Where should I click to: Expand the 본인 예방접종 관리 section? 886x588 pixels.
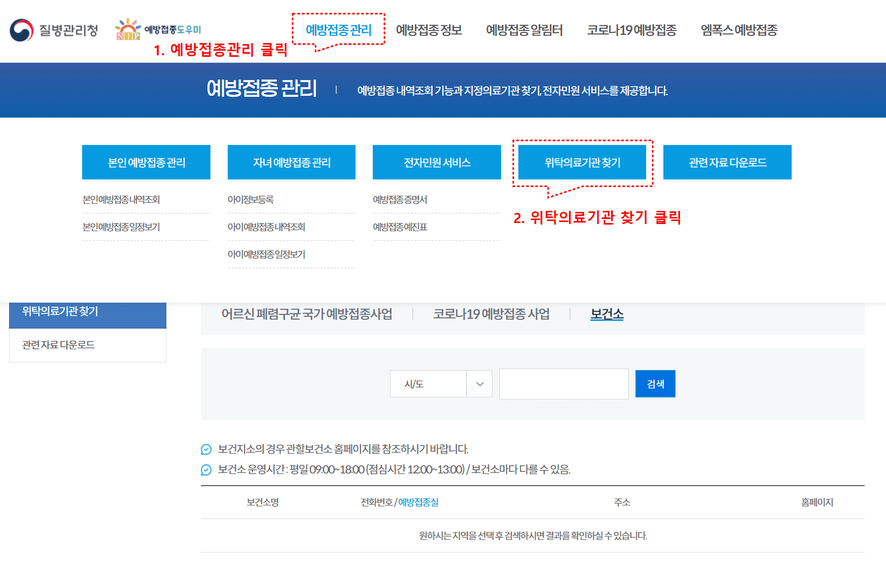point(146,162)
